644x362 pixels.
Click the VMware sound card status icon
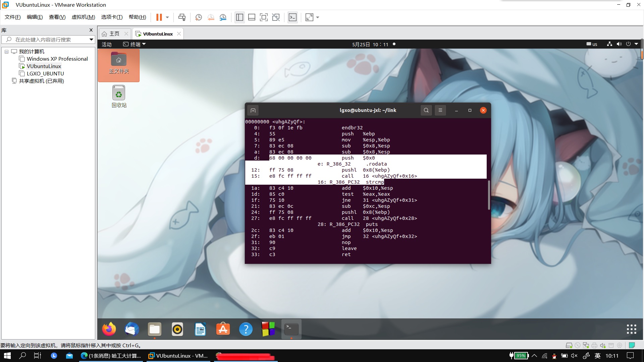pos(603,345)
